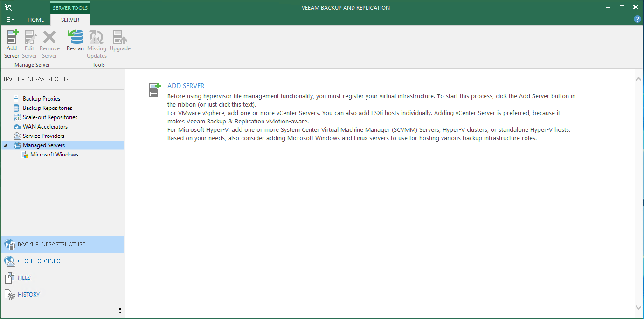Open the help question mark icon
Screen dimensions: 644x319
pos(637,20)
